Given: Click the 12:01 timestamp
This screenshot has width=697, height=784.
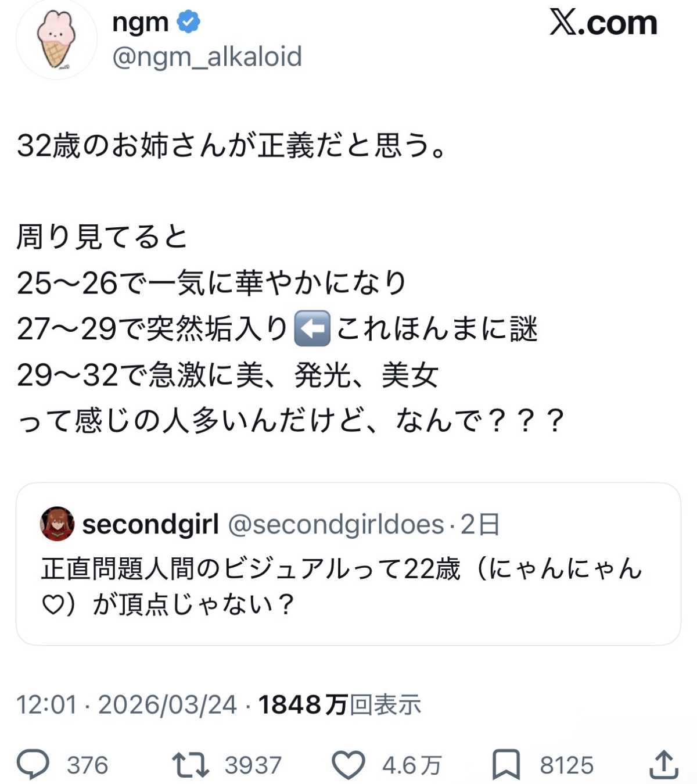Looking at the screenshot, I should pyautogui.click(x=46, y=704).
